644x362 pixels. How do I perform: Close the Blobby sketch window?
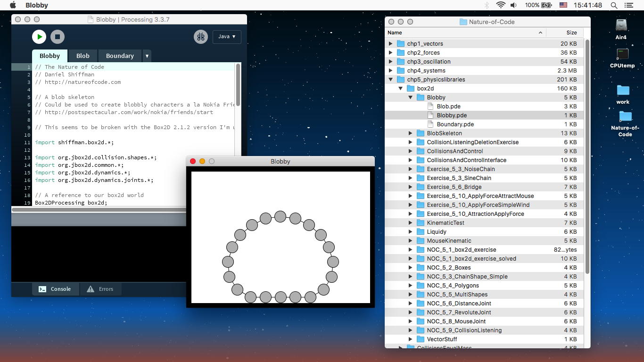193,161
